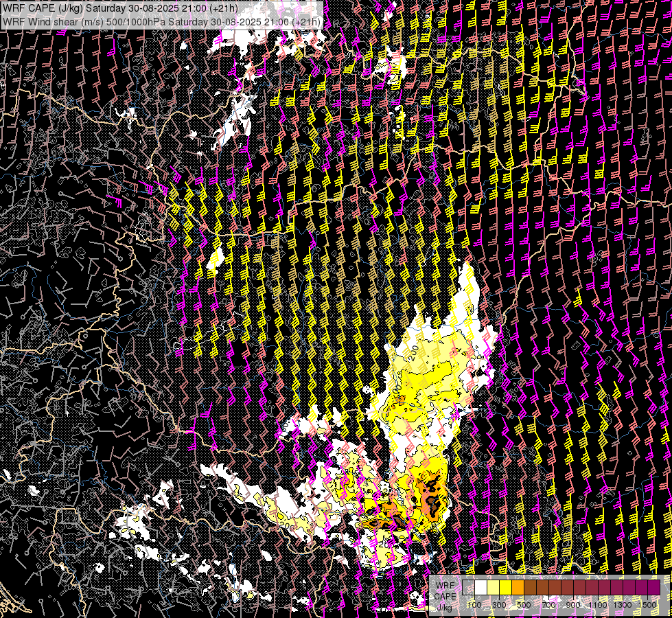Click the legend label 700

coord(548,605)
